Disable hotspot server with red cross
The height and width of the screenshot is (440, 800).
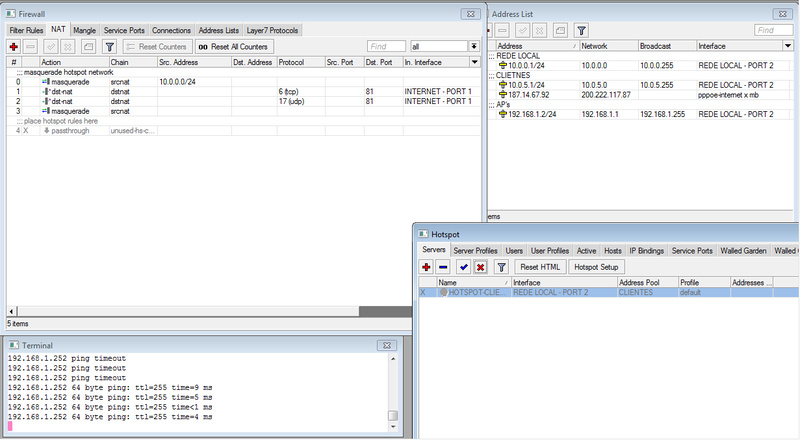click(480, 267)
